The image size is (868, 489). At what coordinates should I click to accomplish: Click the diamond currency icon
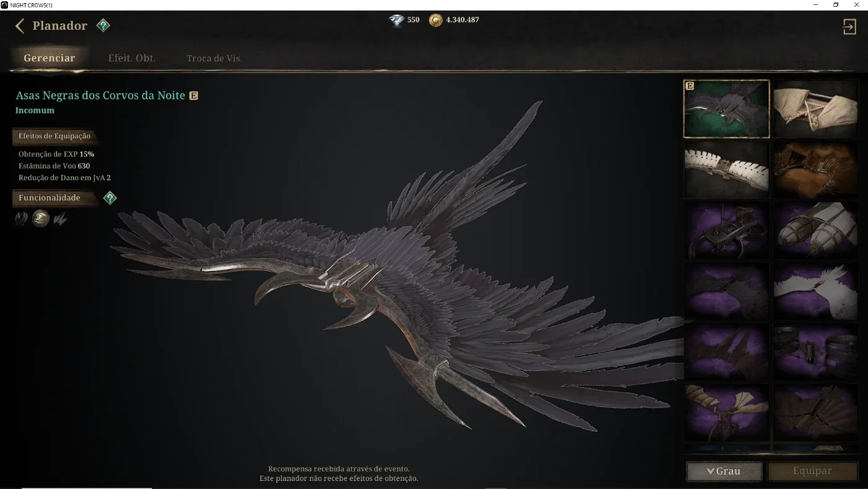point(396,20)
